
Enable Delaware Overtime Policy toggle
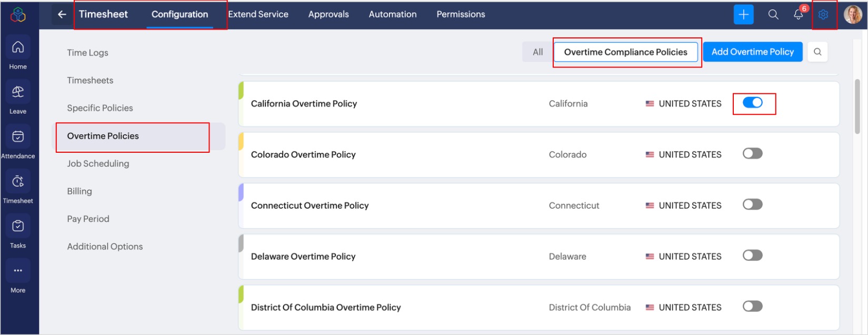[753, 255]
